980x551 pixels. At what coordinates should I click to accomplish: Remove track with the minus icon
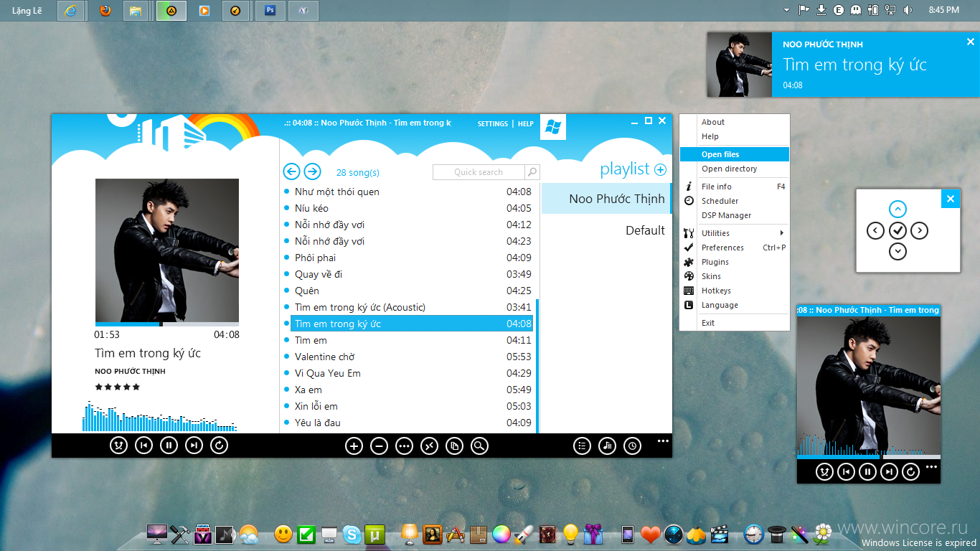(x=379, y=446)
